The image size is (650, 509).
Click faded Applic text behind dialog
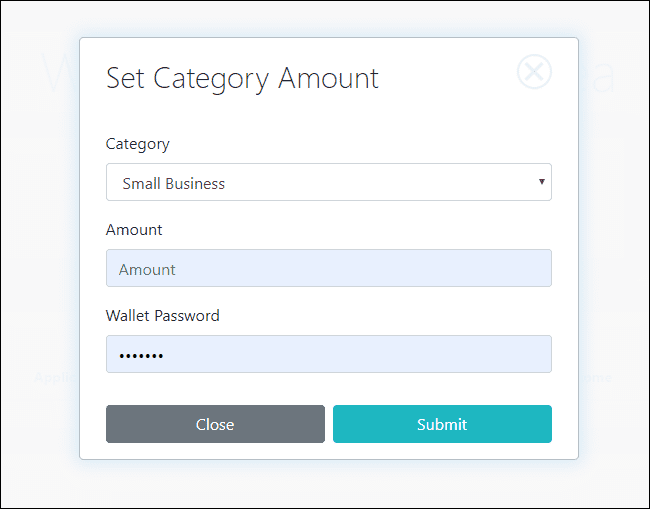56,378
